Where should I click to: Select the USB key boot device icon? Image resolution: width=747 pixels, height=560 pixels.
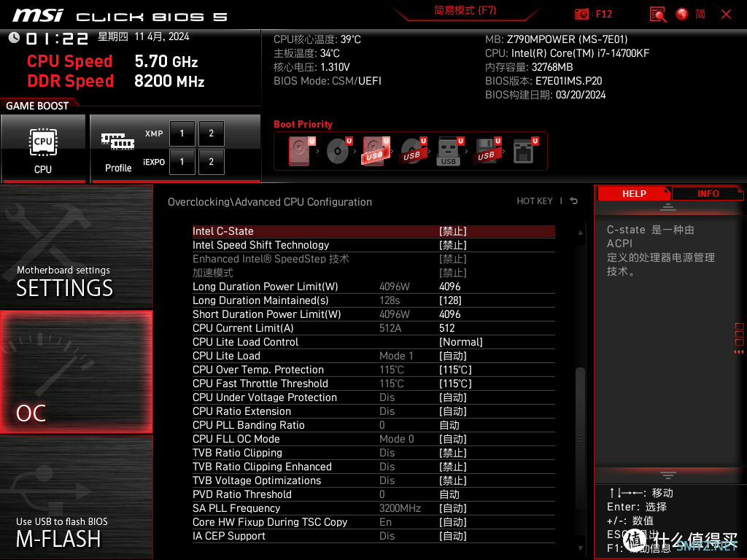[449, 151]
